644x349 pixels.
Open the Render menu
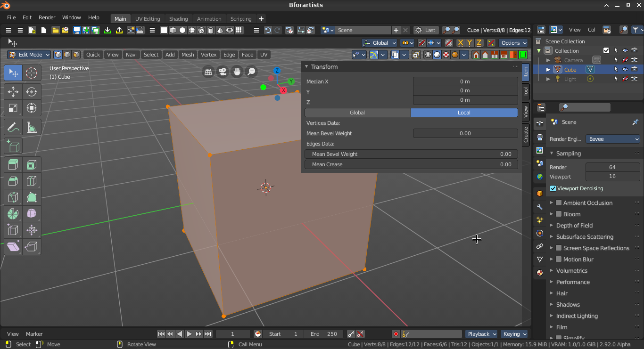pyautogui.click(x=47, y=17)
